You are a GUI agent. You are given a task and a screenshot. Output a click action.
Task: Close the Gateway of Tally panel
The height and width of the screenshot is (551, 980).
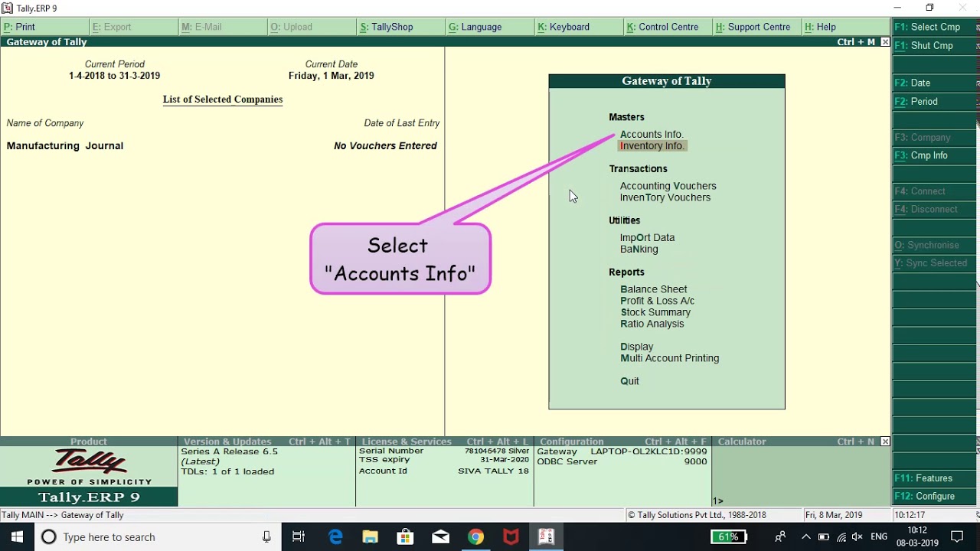(885, 42)
